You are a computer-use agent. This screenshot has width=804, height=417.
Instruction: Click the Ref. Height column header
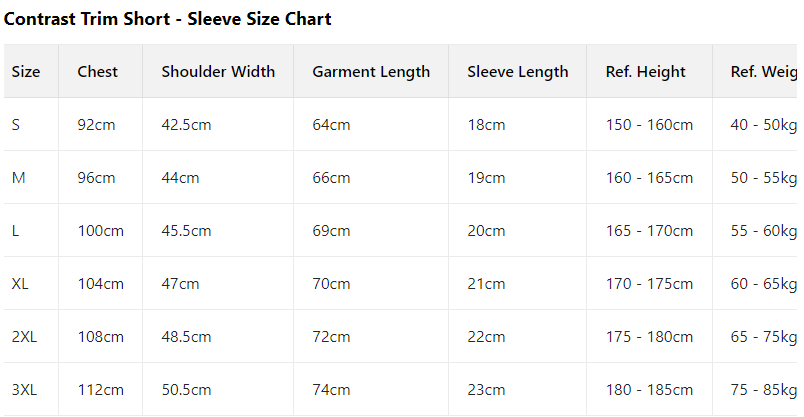click(646, 71)
